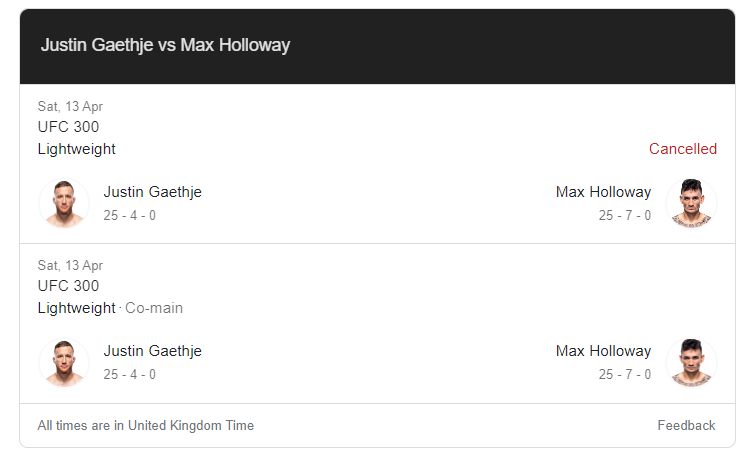Click the Lightweight label in the cancelled fight
Image resolution: width=752 pixels, height=450 pixels.
click(76, 149)
